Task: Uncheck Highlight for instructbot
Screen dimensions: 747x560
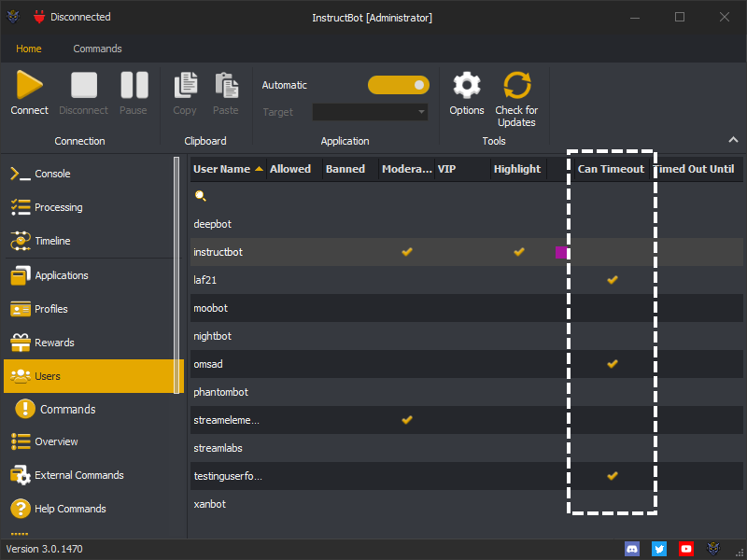Action: [x=519, y=252]
